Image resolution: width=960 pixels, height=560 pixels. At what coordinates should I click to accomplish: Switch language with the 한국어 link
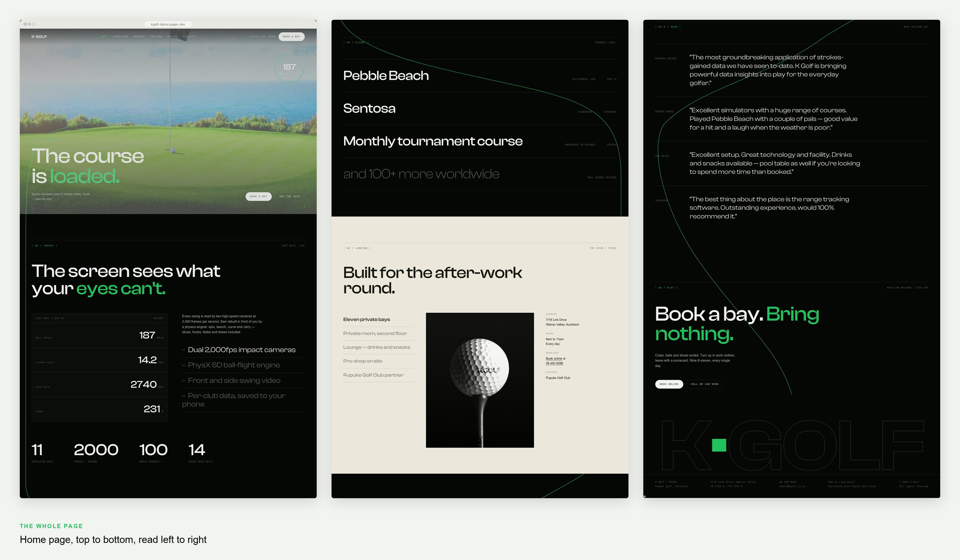point(272,37)
